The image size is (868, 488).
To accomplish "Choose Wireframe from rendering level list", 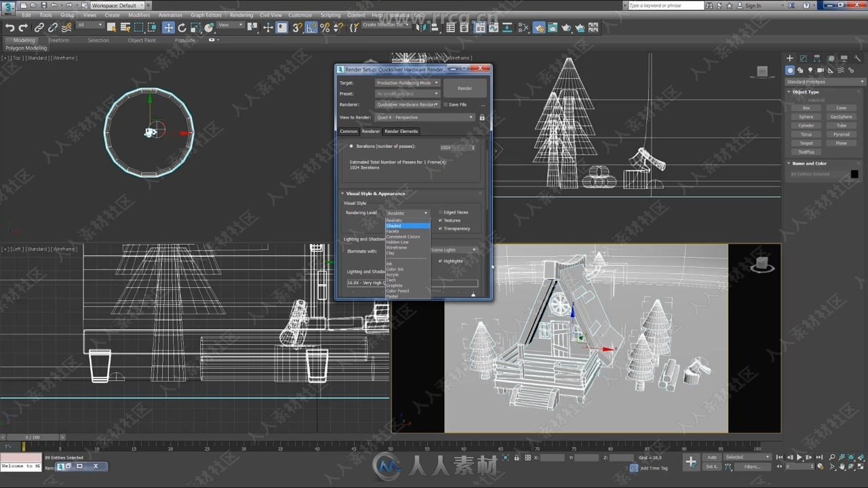I will click(408, 247).
